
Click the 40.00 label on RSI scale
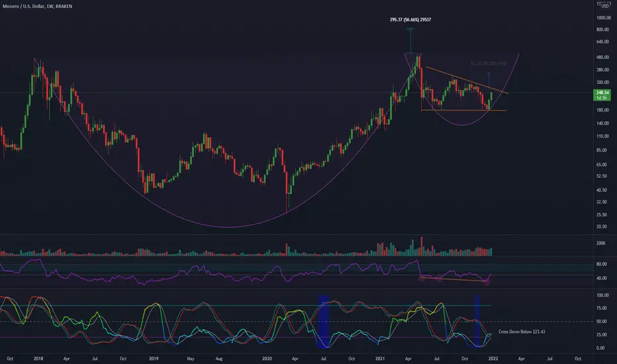pos(602,278)
